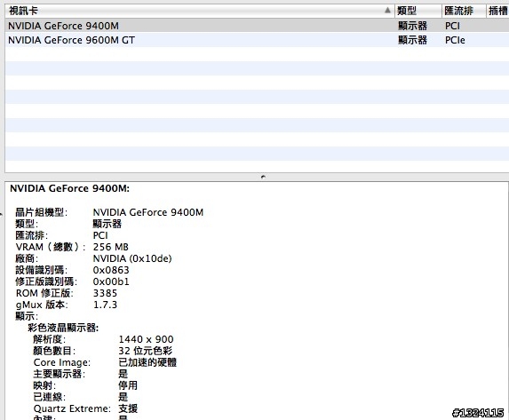509x420 pixels.
Task: Click the 插槽 column header
Action: click(497, 11)
